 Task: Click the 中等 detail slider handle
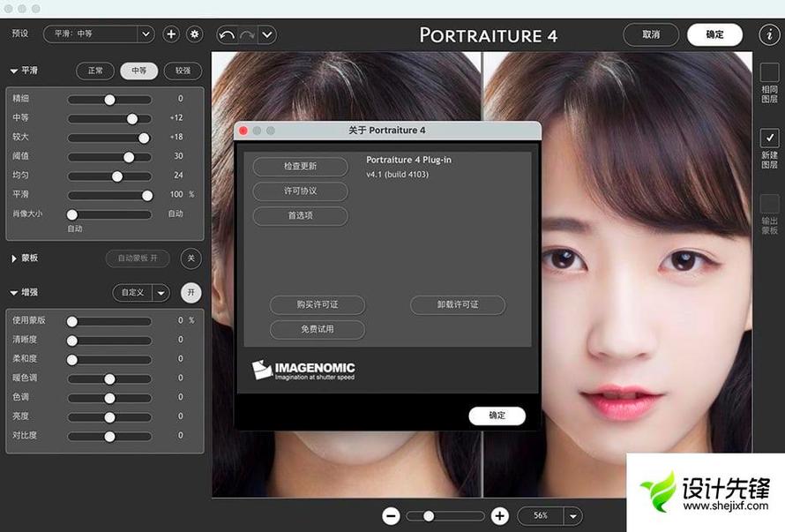132,119
